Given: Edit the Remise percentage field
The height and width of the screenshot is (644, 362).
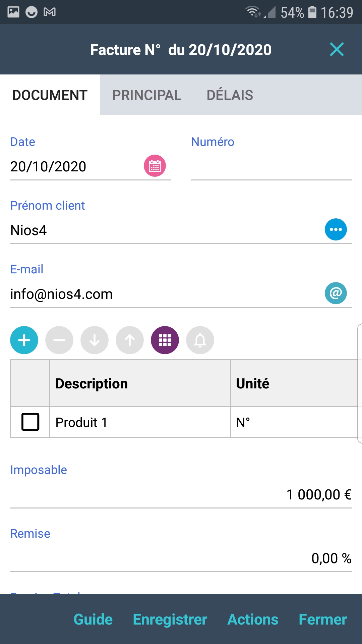Looking at the screenshot, I should [181, 558].
